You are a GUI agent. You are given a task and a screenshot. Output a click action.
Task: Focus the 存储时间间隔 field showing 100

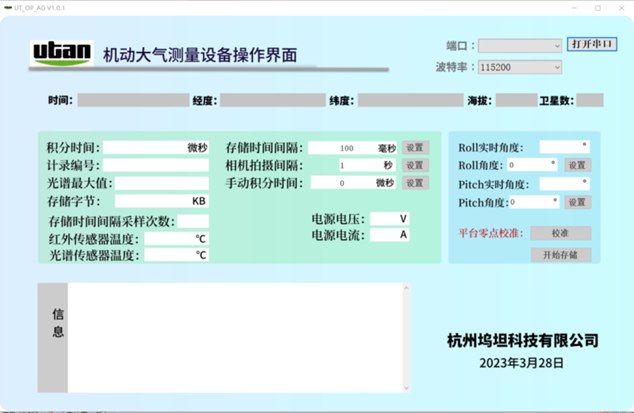pos(340,148)
